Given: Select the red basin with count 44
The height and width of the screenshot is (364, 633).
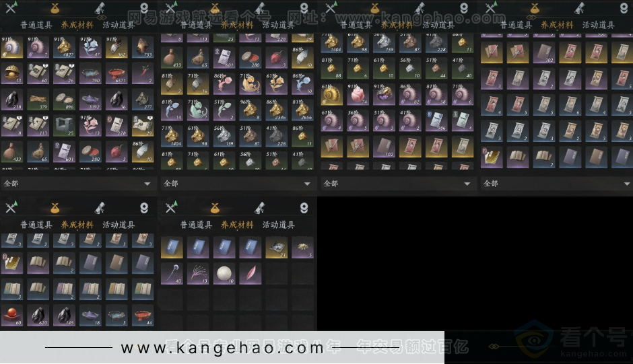Looking at the screenshot, I should point(143,315).
